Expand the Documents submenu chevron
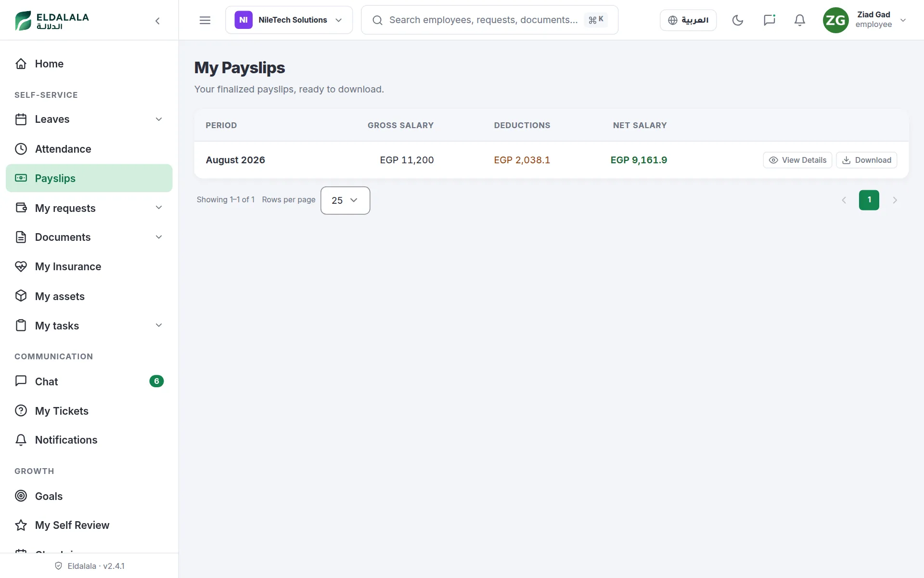Image resolution: width=924 pixels, height=578 pixels. (x=159, y=237)
